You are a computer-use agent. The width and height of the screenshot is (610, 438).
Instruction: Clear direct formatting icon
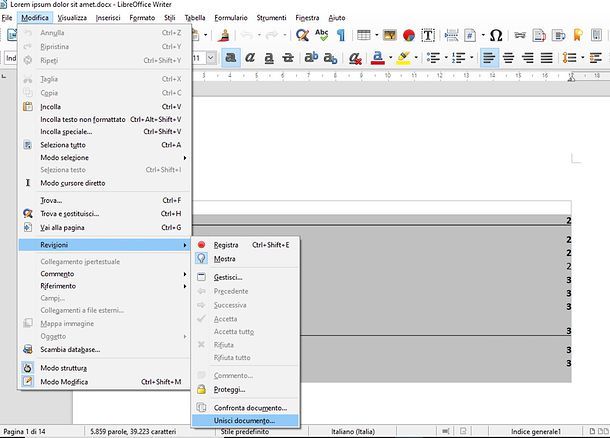[x=355, y=58]
